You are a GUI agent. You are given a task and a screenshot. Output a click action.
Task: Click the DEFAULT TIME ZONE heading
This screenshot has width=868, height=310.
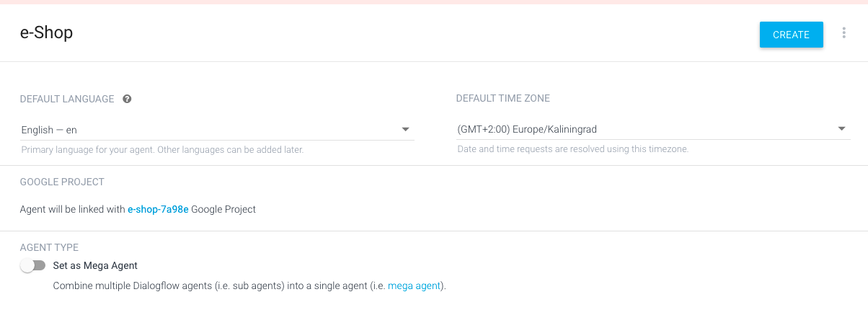[x=503, y=99]
